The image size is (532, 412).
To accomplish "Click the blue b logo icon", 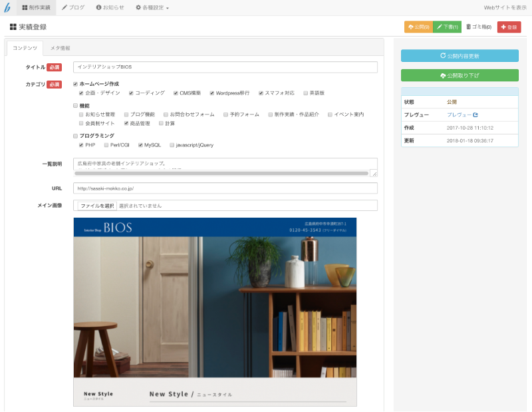I will pos(7,7).
